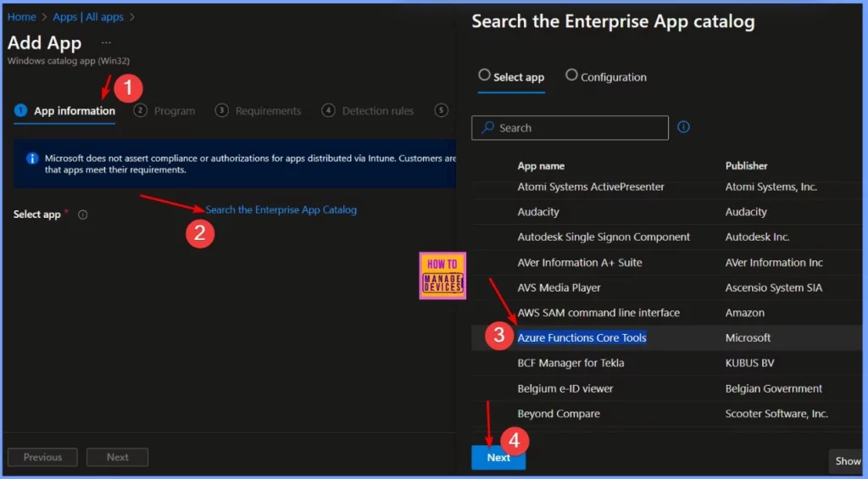Switch to the Program tab
The width and height of the screenshot is (868, 479).
click(164, 111)
